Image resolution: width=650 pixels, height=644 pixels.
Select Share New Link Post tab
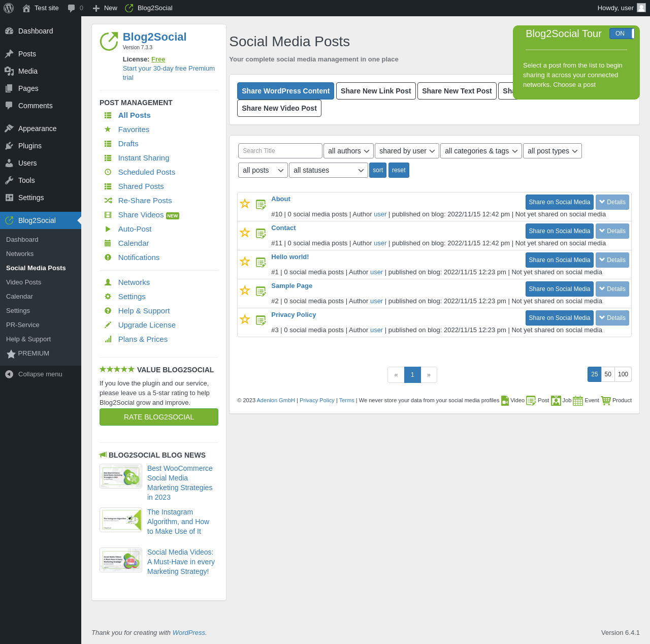point(376,91)
